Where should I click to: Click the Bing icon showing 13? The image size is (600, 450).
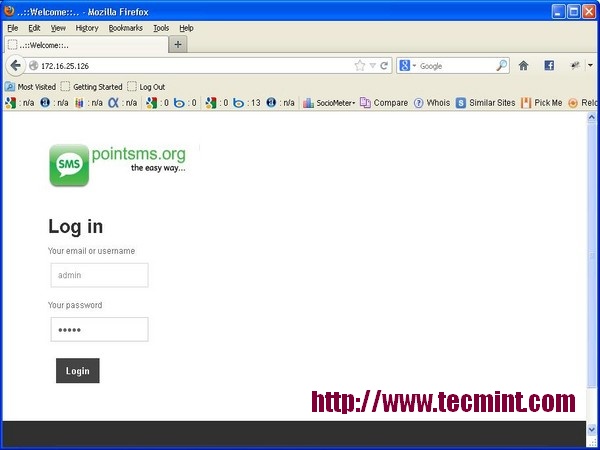pyautogui.click(x=238, y=103)
